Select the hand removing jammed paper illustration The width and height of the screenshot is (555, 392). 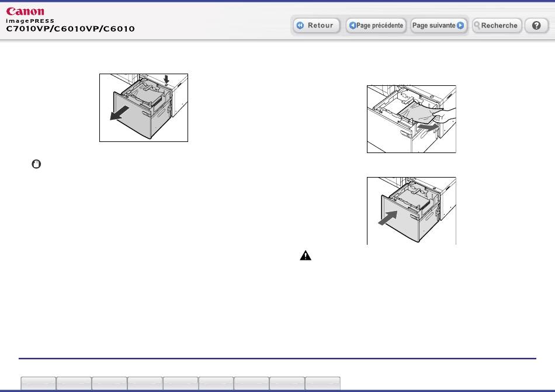coord(411,119)
